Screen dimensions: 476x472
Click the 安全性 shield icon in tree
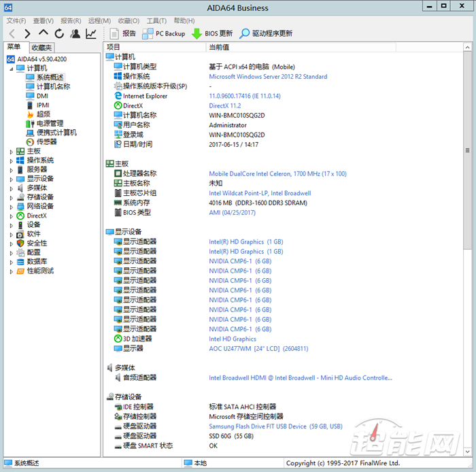coord(20,243)
